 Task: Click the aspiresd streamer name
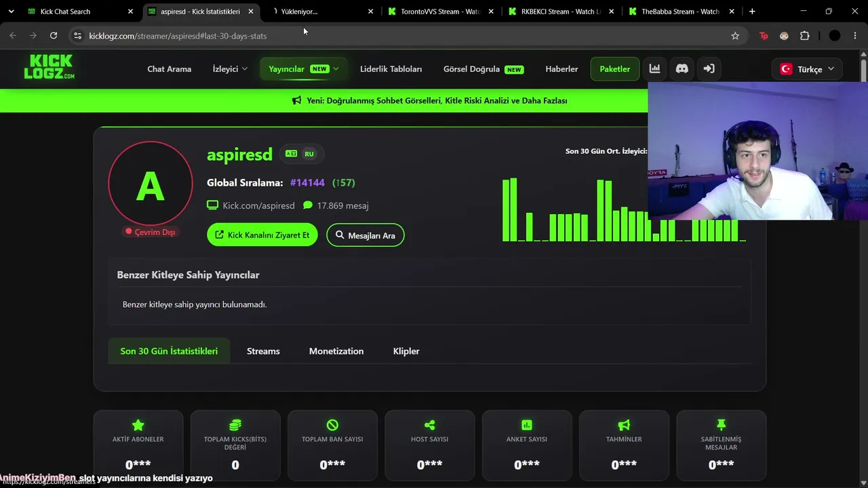click(x=239, y=154)
